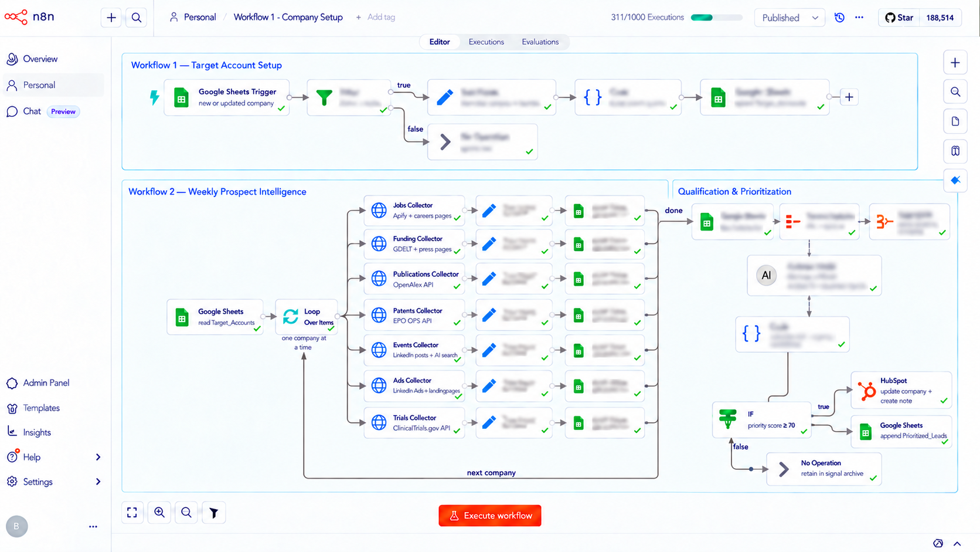
Task: Click the Qualification & Prioritization sticky title
Action: point(734,191)
